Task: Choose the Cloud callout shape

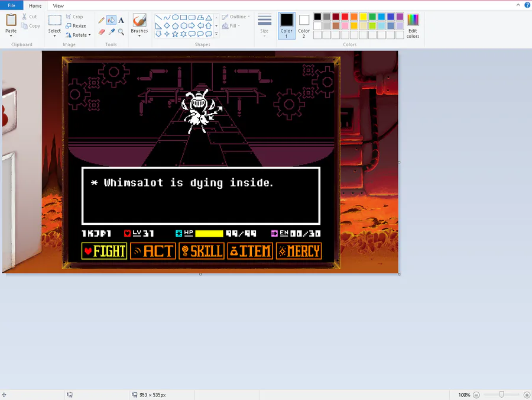Action: (209, 34)
